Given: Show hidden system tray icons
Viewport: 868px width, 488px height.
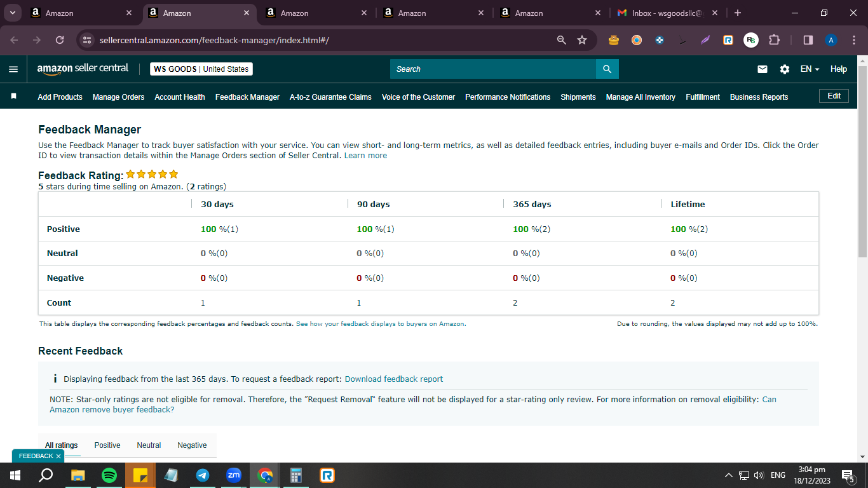Looking at the screenshot, I should pyautogui.click(x=728, y=475).
